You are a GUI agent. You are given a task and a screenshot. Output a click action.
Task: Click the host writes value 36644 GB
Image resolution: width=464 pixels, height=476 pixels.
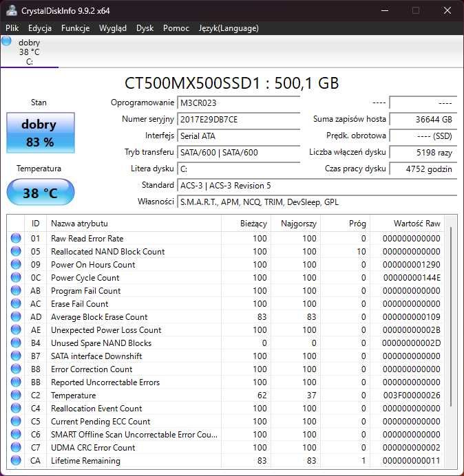pos(423,119)
